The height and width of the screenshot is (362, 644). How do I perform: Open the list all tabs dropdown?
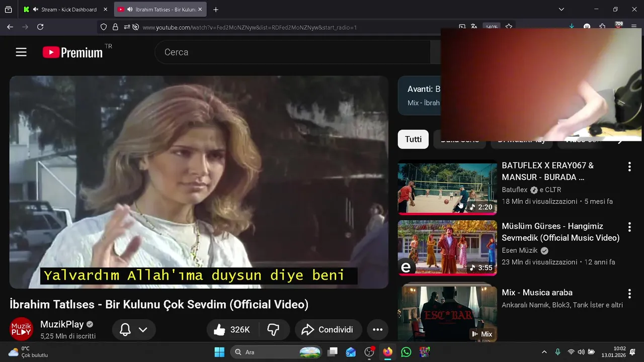pos(561,10)
